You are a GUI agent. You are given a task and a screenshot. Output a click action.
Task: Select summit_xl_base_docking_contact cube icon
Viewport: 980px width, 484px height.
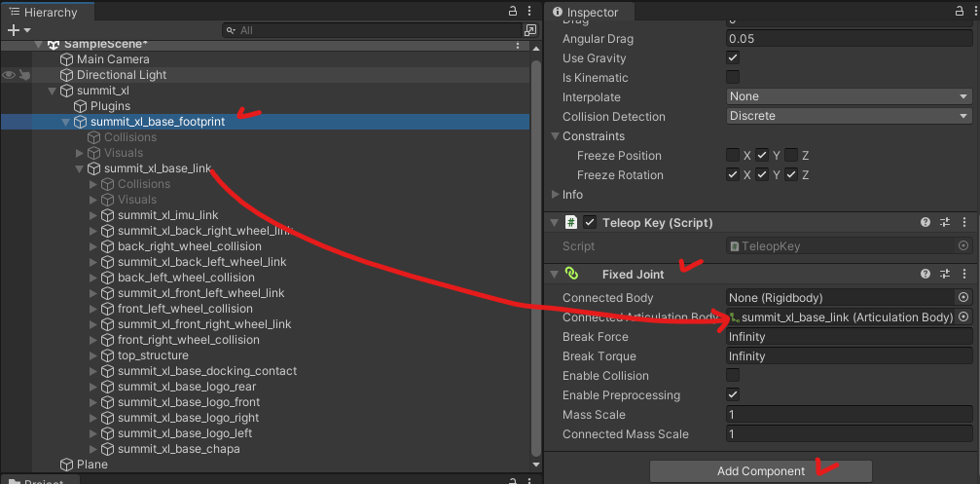(x=108, y=371)
